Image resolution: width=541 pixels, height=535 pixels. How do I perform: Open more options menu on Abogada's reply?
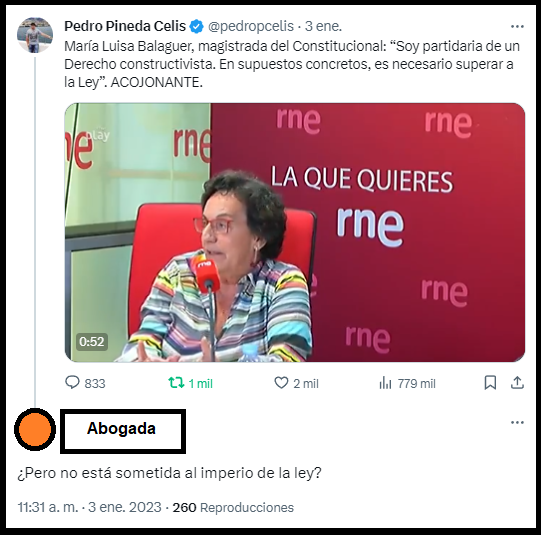click(517, 423)
